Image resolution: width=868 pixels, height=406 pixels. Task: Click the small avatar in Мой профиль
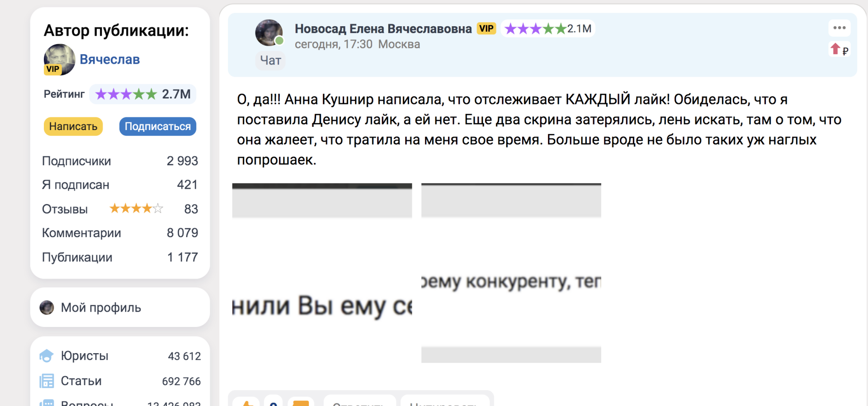(47, 308)
